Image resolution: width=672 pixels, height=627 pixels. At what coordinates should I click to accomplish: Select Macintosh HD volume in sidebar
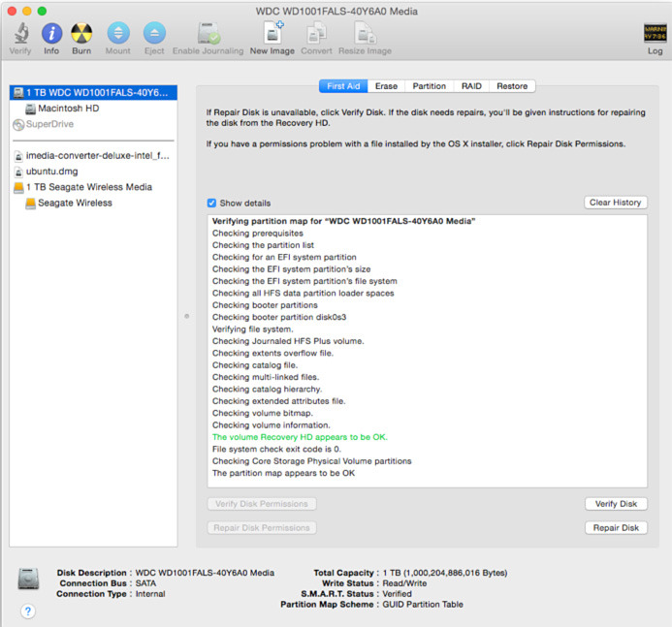pos(93,109)
